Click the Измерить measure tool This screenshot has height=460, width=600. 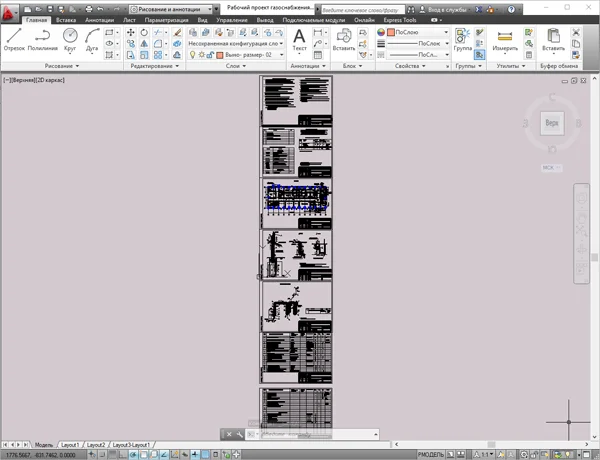coord(505,40)
